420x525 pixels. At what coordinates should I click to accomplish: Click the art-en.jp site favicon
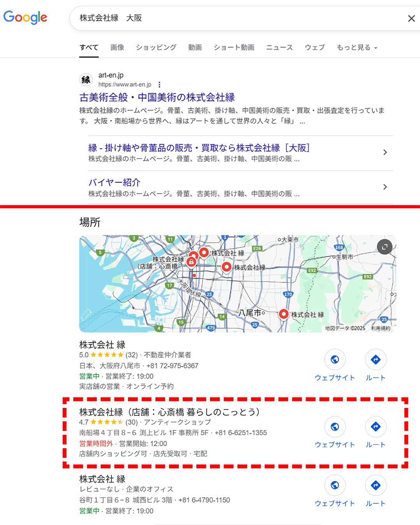click(86, 80)
